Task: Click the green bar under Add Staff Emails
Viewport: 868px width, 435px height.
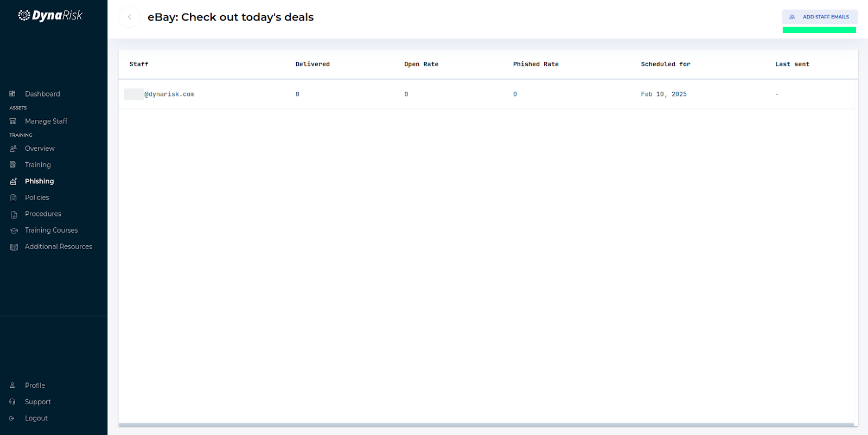Action: tap(819, 30)
